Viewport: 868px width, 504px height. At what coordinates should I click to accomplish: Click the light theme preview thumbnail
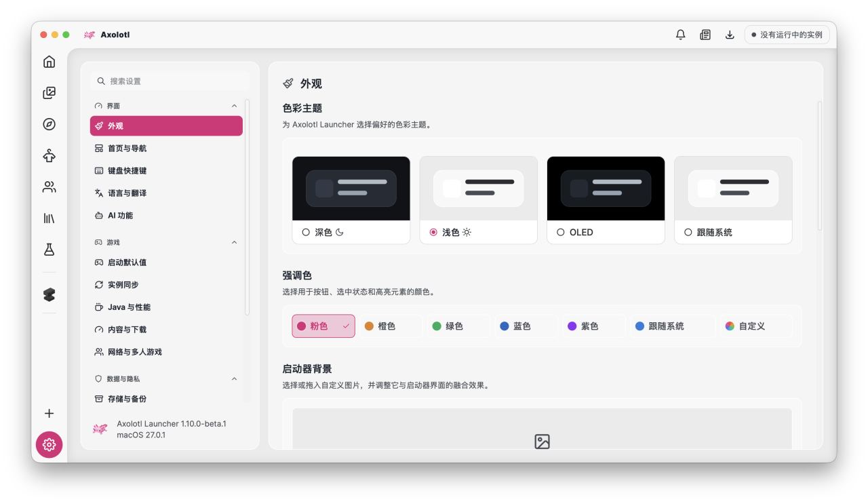479,189
